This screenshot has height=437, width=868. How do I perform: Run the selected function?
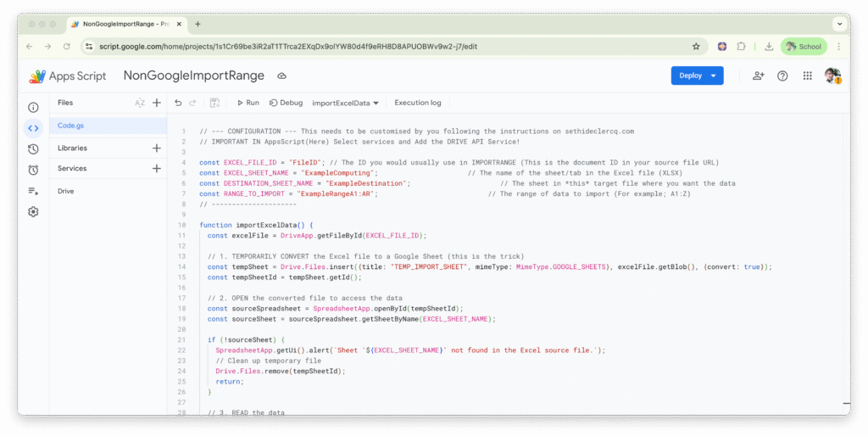248,103
